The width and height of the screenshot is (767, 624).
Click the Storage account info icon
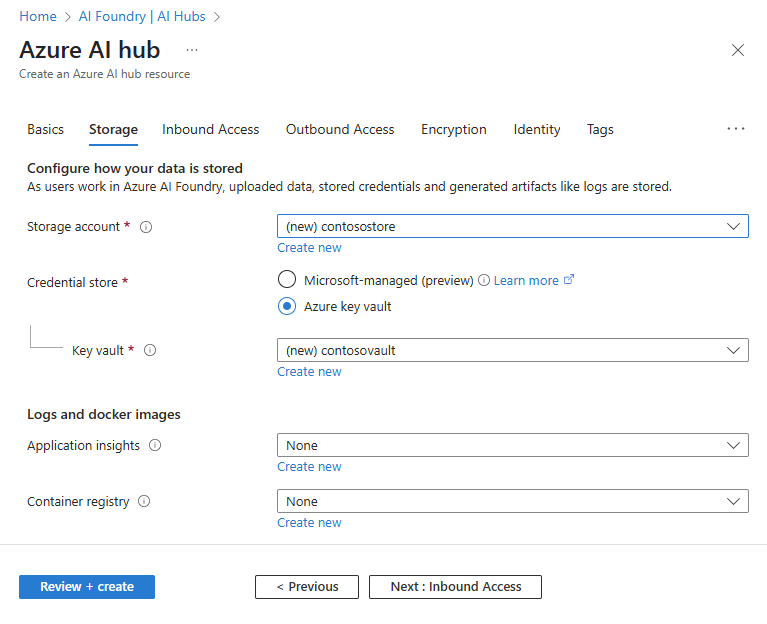click(146, 227)
